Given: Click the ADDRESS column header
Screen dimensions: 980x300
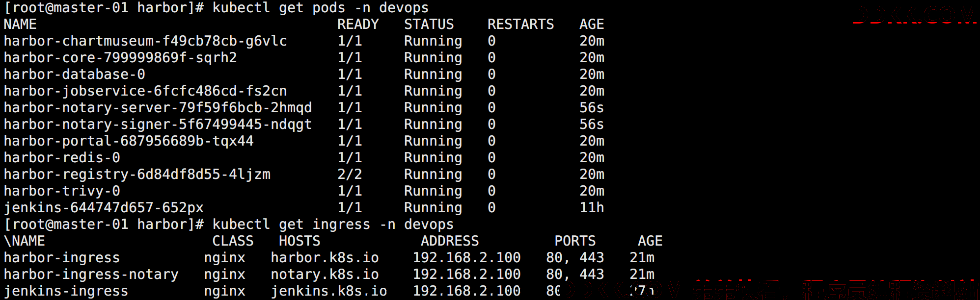Looking at the screenshot, I should coord(450,241).
